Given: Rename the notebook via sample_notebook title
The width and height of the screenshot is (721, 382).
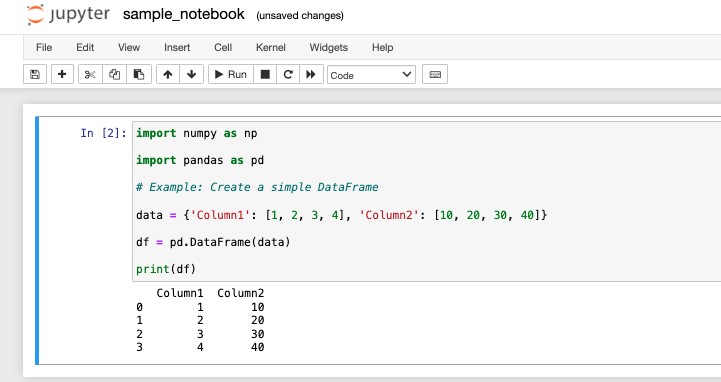Looking at the screenshot, I should click(183, 14).
